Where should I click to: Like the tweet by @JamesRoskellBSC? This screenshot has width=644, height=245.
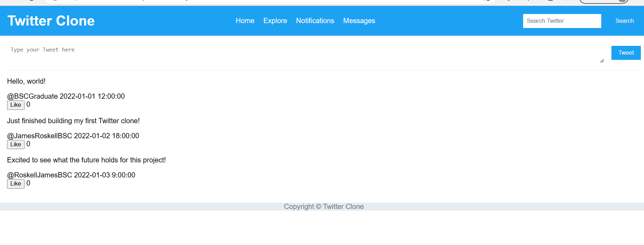(16, 145)
